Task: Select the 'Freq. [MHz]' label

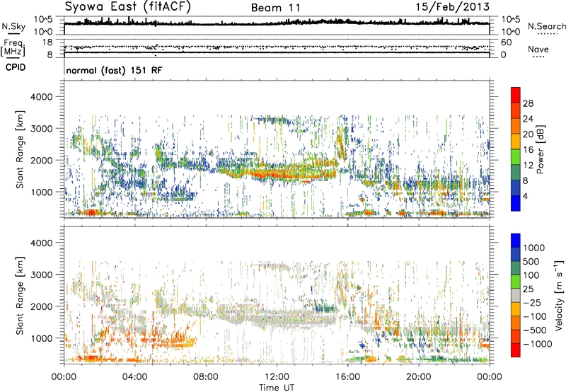Action: (x=13, y=48)
